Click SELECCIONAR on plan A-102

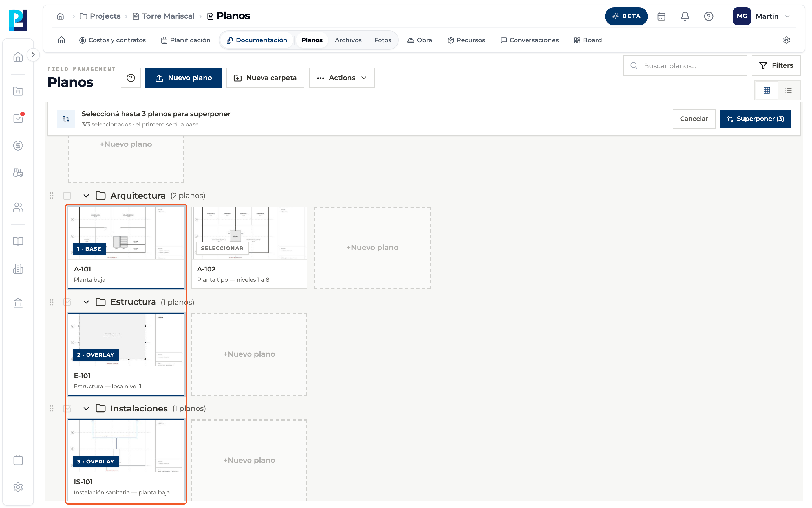[222, 248]
